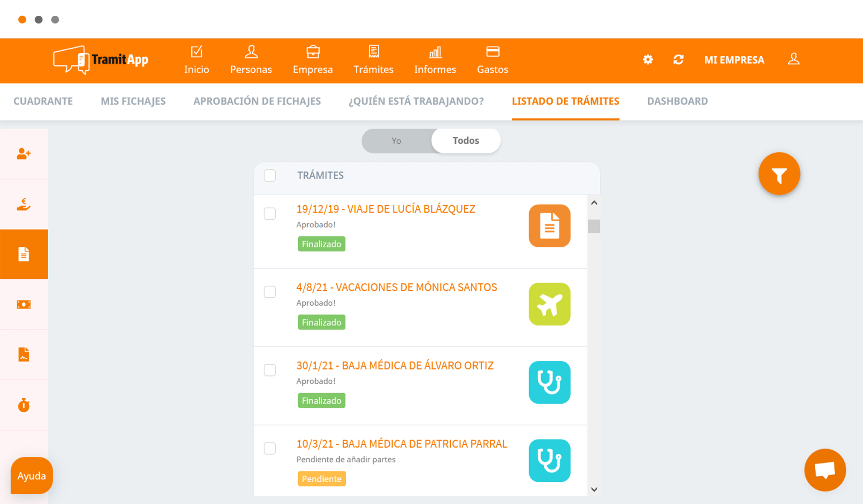Check the Baja médica de Álvaro Ortiz checkbox
Viewport: 863px width, 504px height.
(x=270, y=370)
